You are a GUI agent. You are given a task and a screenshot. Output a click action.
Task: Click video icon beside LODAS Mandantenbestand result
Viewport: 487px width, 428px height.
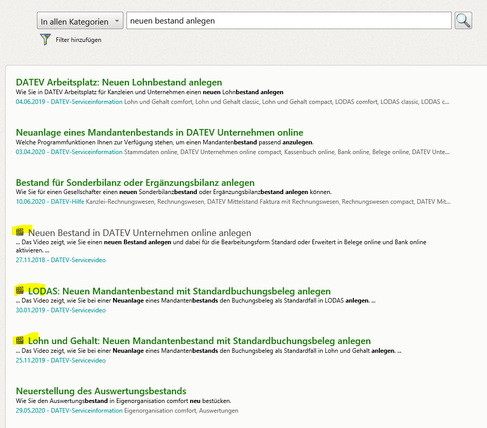tap(20, 290)
